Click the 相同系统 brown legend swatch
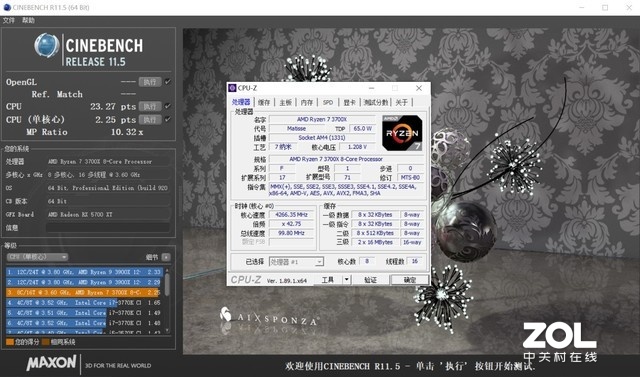 [x=45, y=342]
